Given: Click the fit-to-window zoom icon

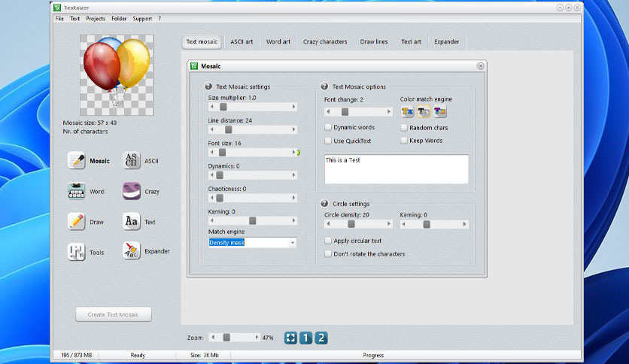Looking at the screenshot, I should [291, 338].
